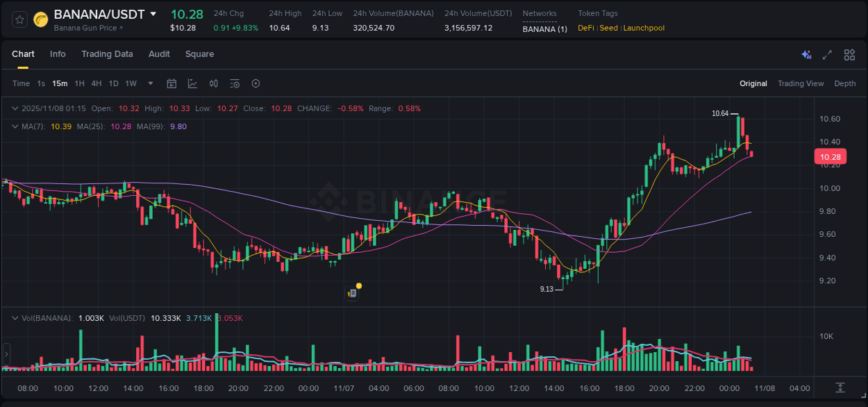Viewport: 868px width, 407px height.
Task: Open the indicators list settings icon
Action: click(234, 83)
